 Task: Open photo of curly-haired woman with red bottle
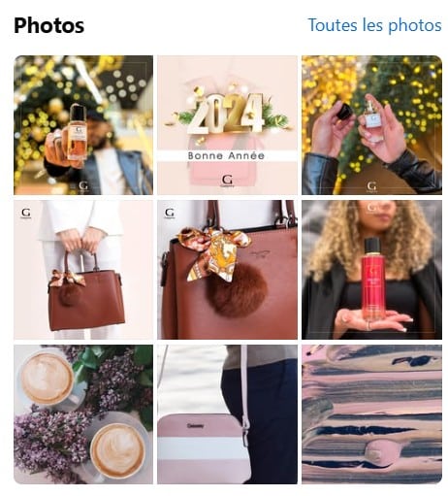[x=371, y=270]
